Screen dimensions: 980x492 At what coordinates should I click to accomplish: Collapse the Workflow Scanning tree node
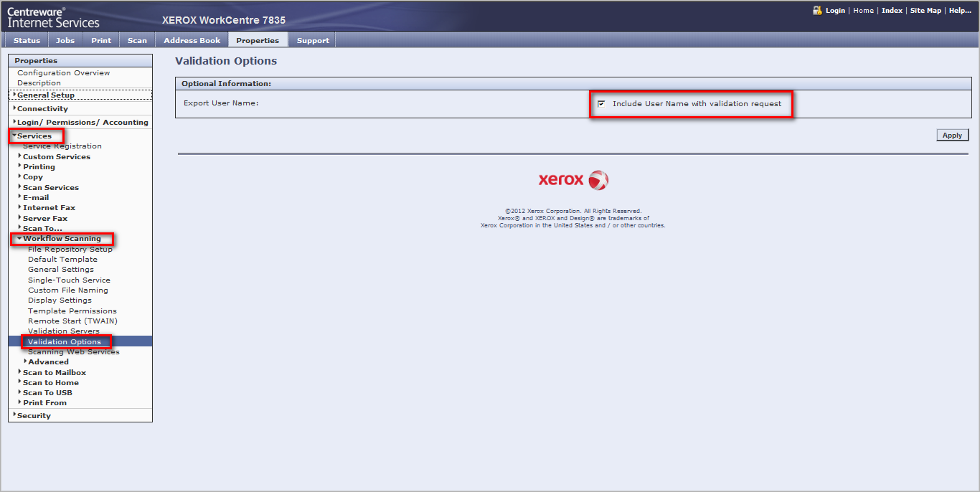19,239
